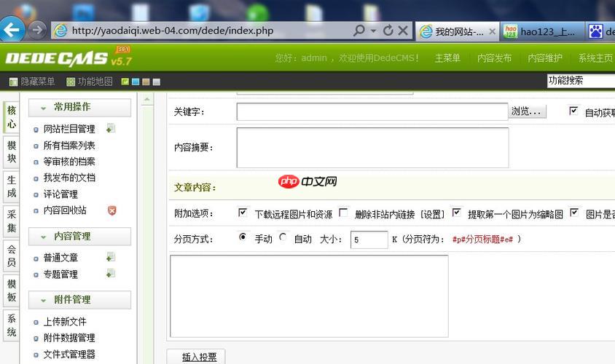Select the 模块 vertical side tab
The image size is (615, 364).
(12, 151)
